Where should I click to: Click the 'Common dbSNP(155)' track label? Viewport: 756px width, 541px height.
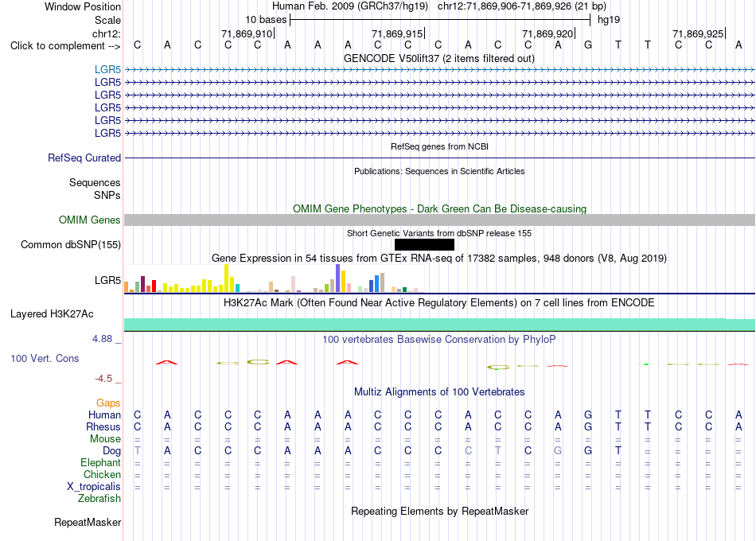[70, 245]
